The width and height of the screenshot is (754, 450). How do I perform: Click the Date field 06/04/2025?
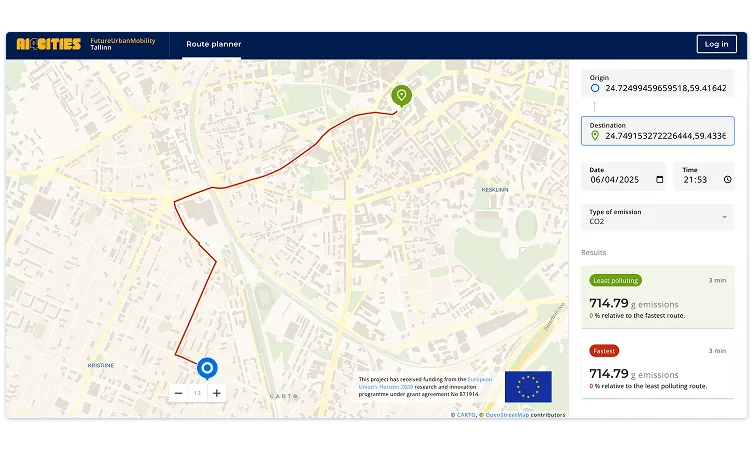coord(624,176)
